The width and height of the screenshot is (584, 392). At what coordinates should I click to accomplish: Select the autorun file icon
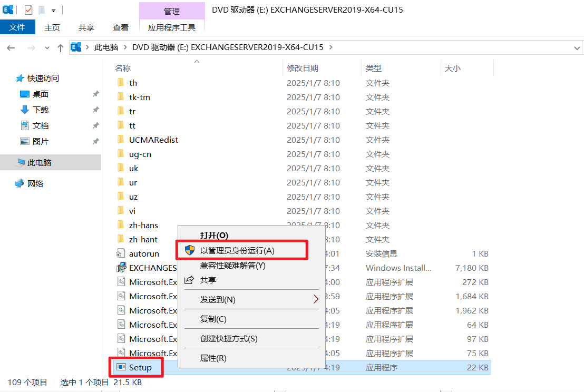(121, 253)
